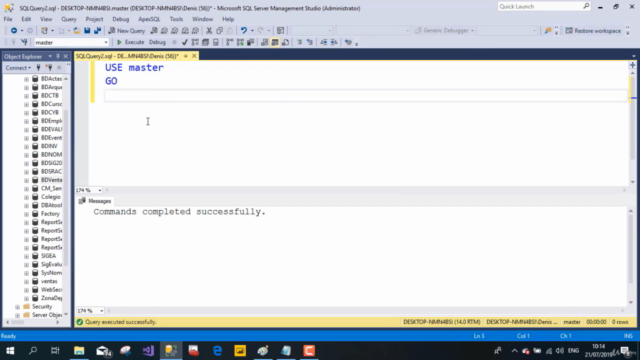This screenshot has height=360, width=640.
Task: Expand the BDCTB database node
Action: click(27, 96)
